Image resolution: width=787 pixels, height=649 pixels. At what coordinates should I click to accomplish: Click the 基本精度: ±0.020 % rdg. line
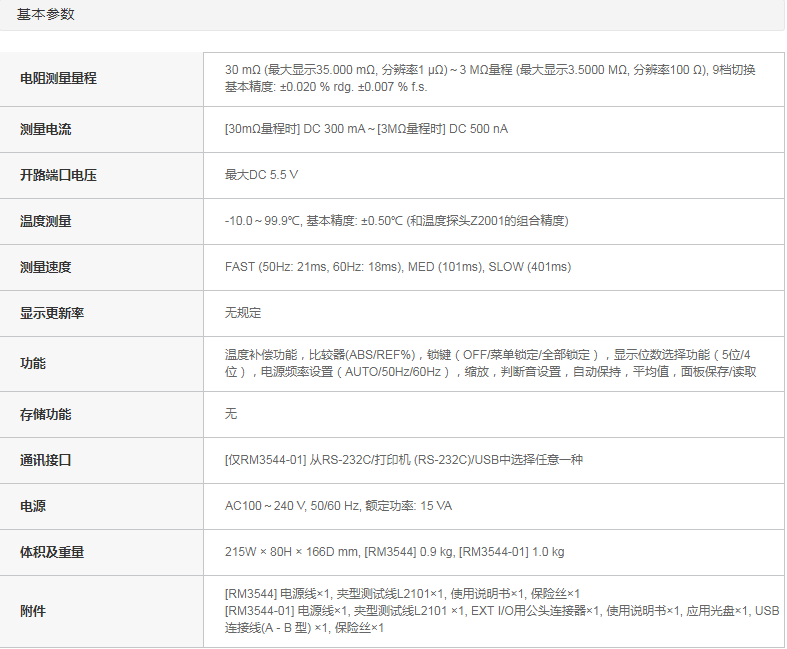click(x=326, y=87)
